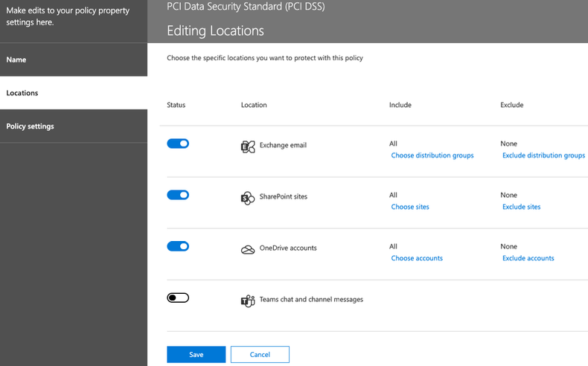Click the SharePoint sites icon
This screenshot has width=588, height=366.
tap(248, 198)
